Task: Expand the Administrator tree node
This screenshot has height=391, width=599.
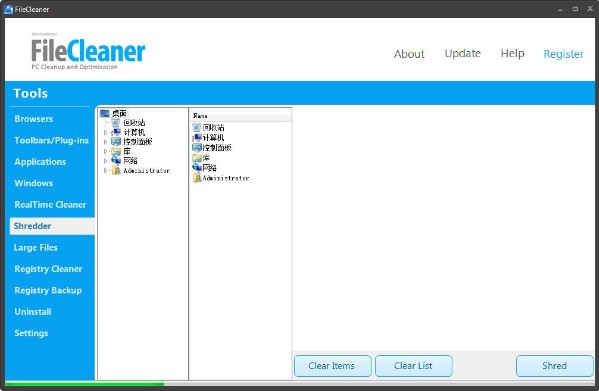Action: click(x=105, y=171)
